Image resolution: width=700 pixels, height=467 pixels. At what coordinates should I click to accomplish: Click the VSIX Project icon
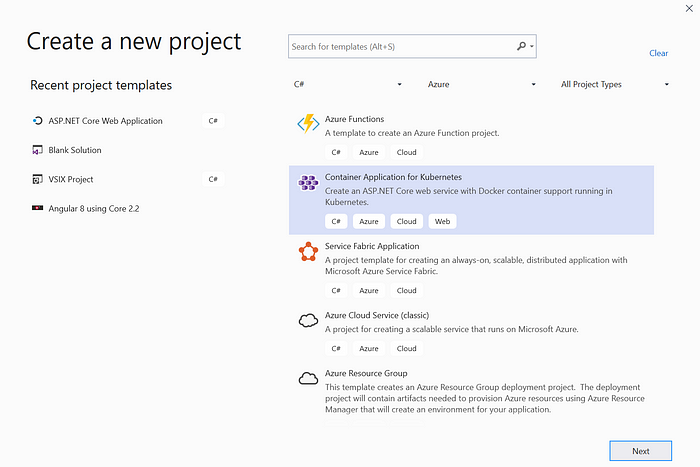pos(38,179)
